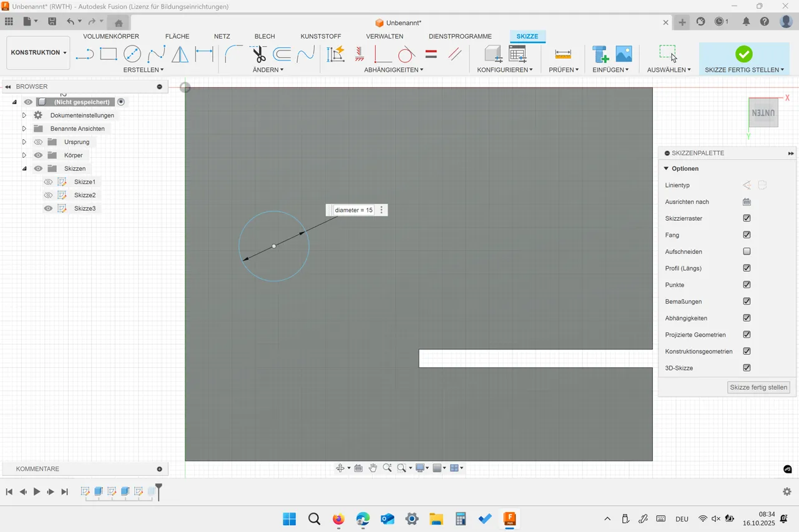The image size is (799, 532).
Task: Switch to the VOLUMENKÖRPER tab
Action: click(x=111, y=36)
